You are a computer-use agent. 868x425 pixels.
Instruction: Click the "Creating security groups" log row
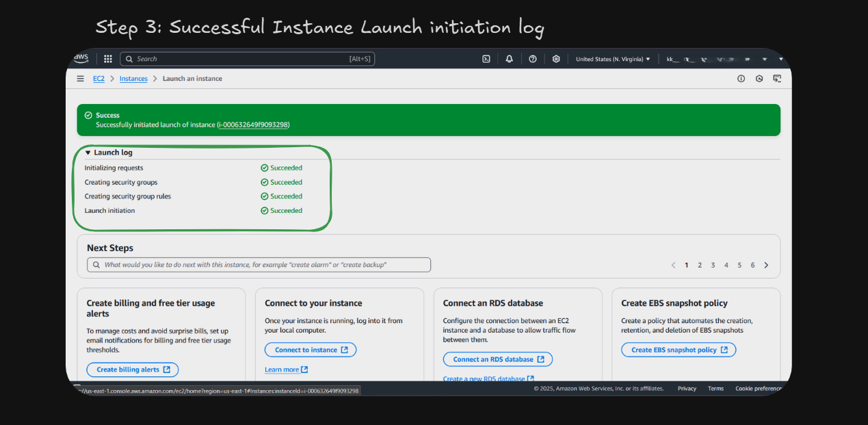[x=121, y=183]
